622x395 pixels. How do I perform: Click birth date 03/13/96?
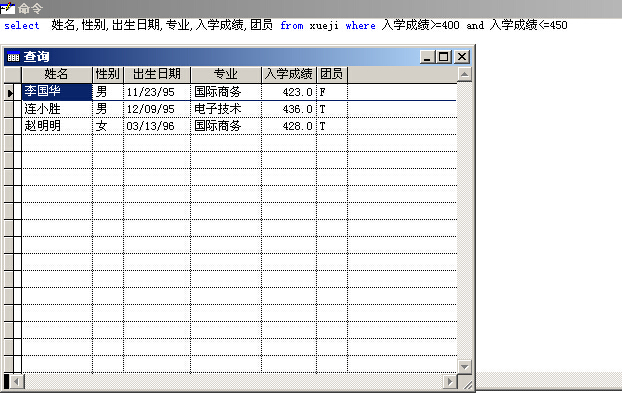[x=157, y=126]
